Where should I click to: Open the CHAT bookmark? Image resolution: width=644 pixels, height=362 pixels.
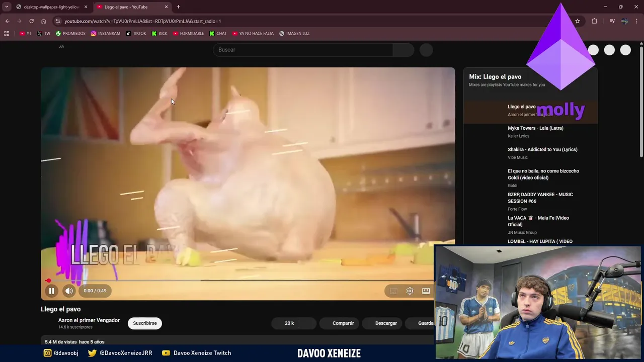click(218, 34)
